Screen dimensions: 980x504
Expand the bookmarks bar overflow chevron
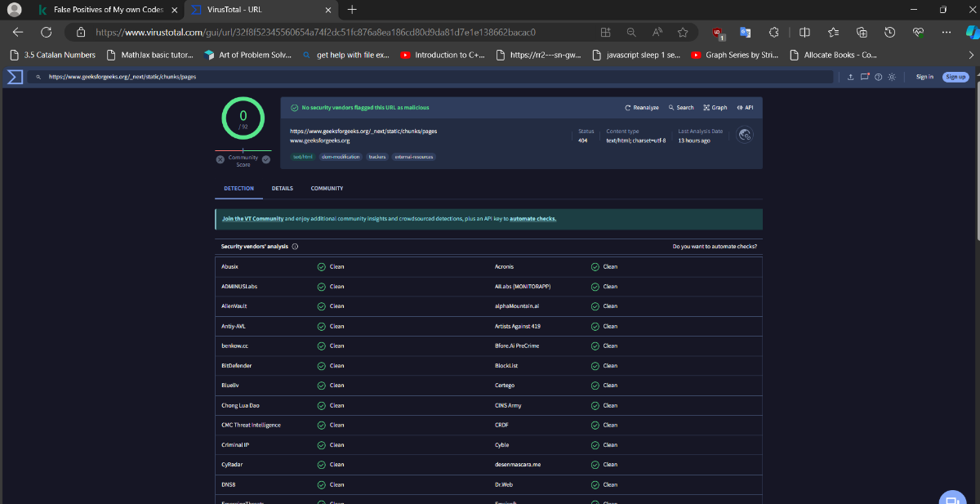click(971, 55)
